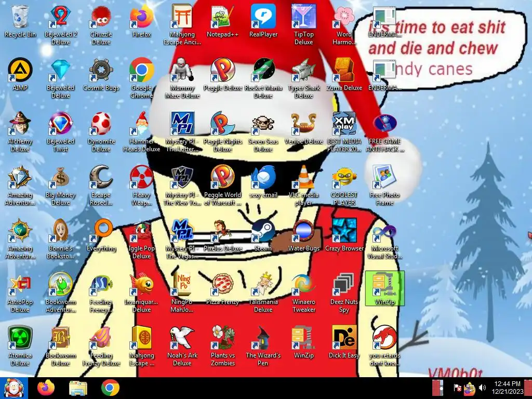Open the Peggle Deluxe shortcut
The width and height of the screenshot is (532, 399).
pos(222,75)
